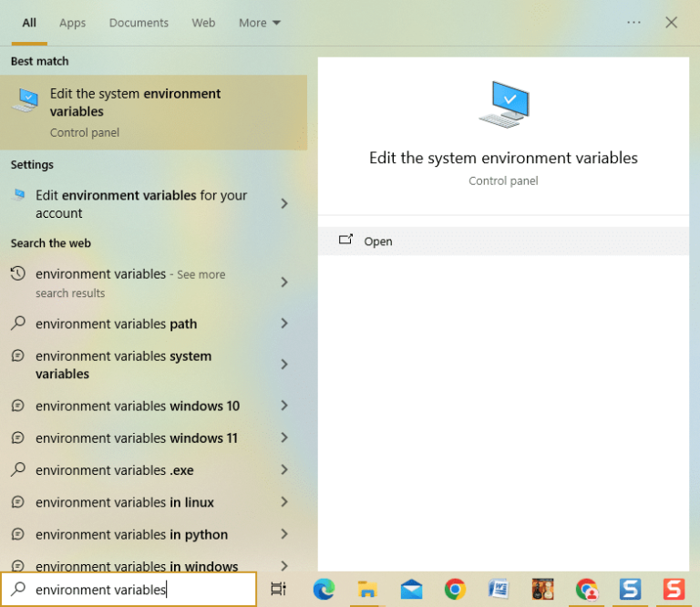This screenshot has height=607, width=700.
Task: Select the Web search tab
Action: tap(203, 23)
